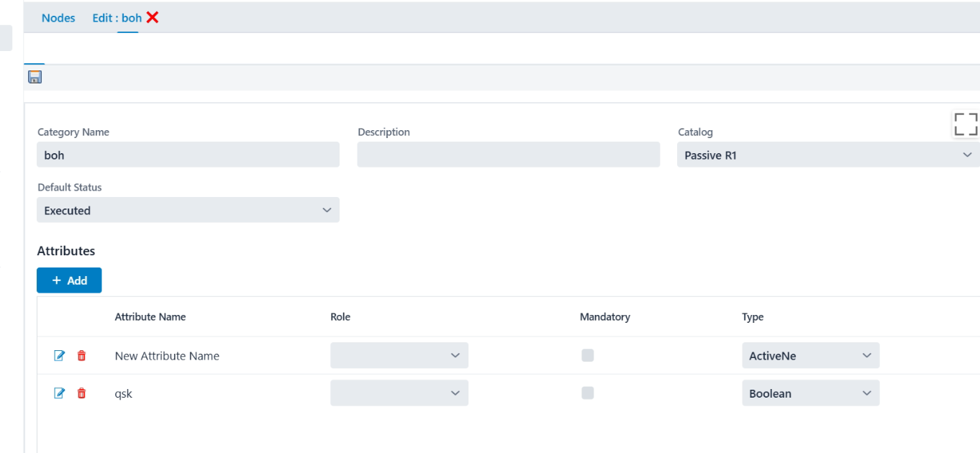Click into the Description field
Image resolution: width=980 pixels, height=453 pixels.
(x=508, y=155)
